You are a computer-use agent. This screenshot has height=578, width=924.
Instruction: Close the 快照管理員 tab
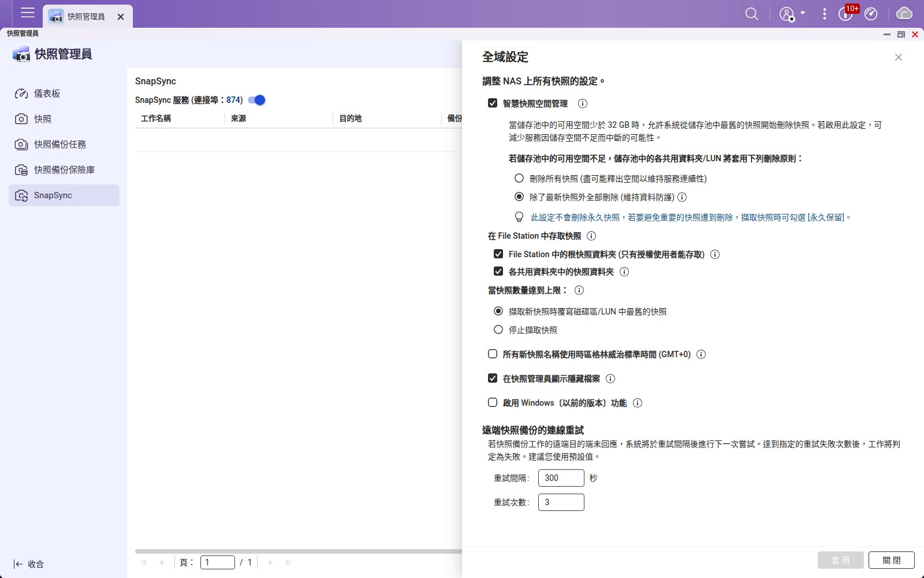121,17
